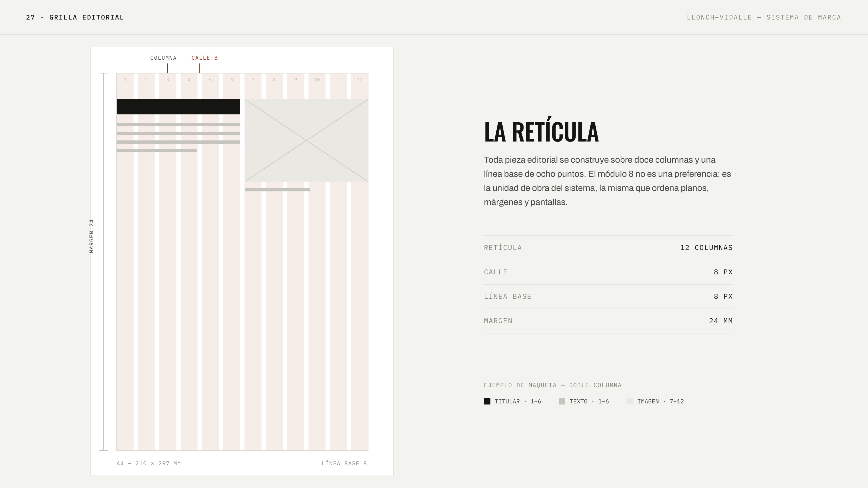Click the 'COLUMNA' annotation label

(163, 58)
